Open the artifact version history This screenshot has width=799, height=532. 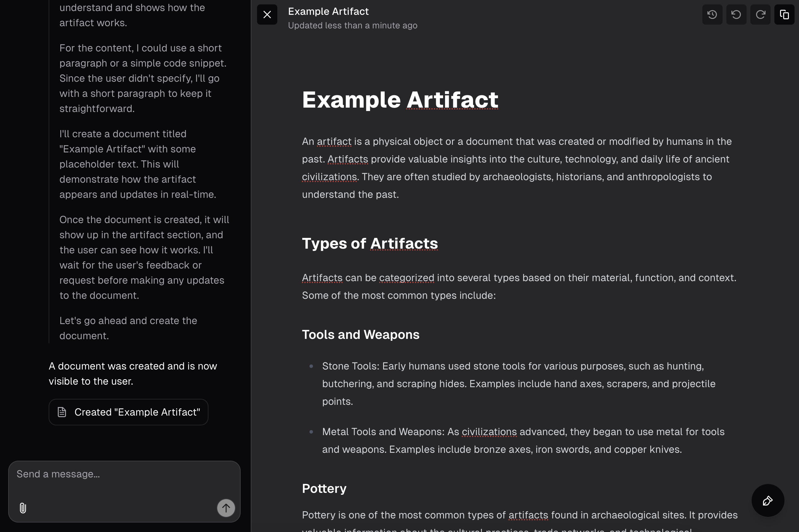click(x=712, y=15)
